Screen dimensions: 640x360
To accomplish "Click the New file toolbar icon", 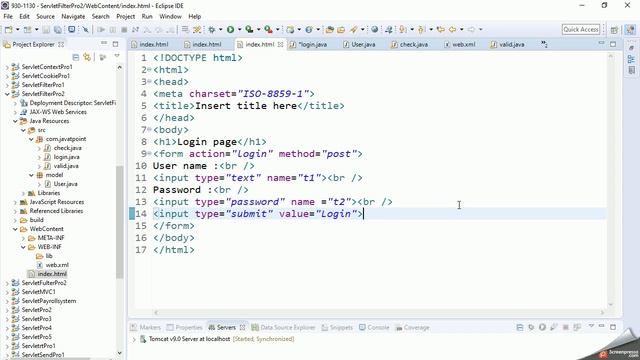I will pyautogui.click(x=9, y=29).
